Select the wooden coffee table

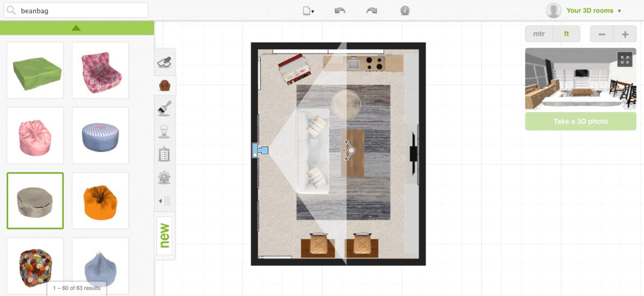pos(353,153)
